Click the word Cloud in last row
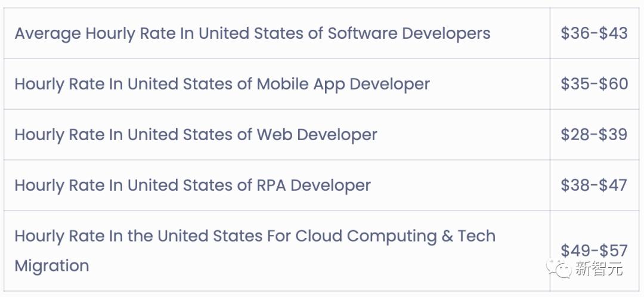 pyautogui.click(x=318, y=236)
